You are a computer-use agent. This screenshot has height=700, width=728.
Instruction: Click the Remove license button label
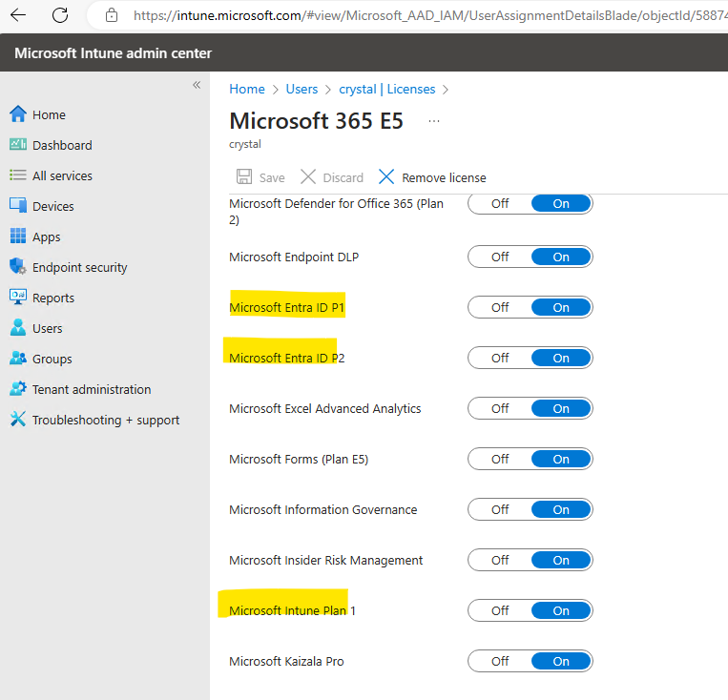(x=444, y=177)
